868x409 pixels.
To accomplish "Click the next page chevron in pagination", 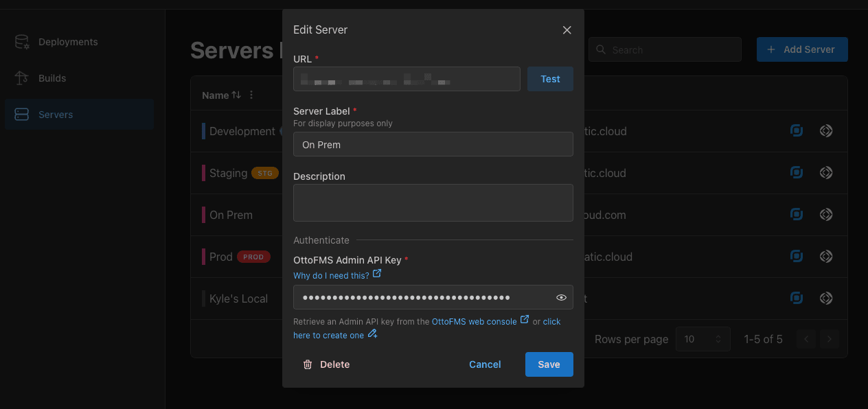I will click(x=829, y=338).
